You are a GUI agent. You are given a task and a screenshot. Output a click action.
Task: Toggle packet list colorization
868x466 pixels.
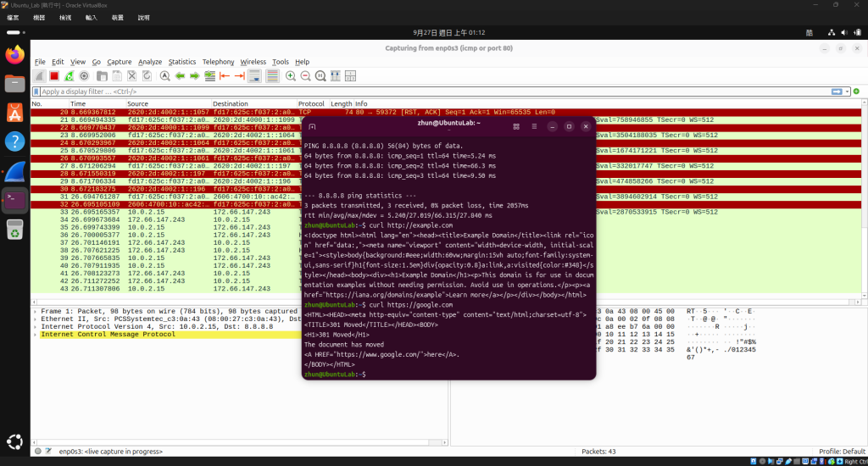coord(272,76)
